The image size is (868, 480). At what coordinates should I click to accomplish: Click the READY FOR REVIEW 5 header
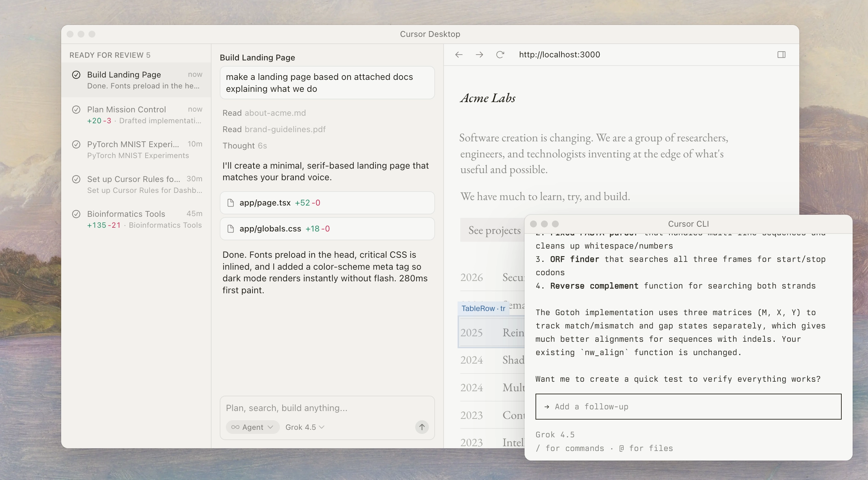(x=110, y=55)
